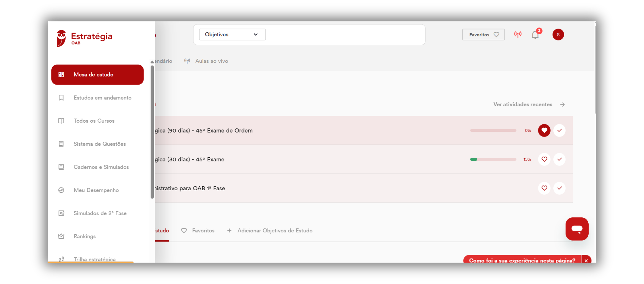Click the live broadcast antenna icon
This screenshot has width=644, height=284.
pos(518,34)
